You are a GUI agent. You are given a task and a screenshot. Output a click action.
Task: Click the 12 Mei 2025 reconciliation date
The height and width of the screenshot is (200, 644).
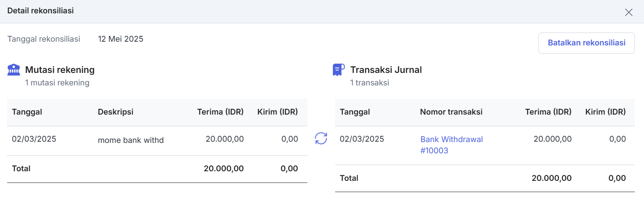point(121,39)
